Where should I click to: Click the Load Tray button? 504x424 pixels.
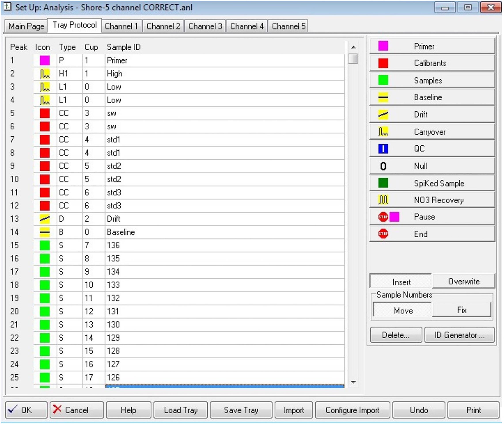point(180,410)
